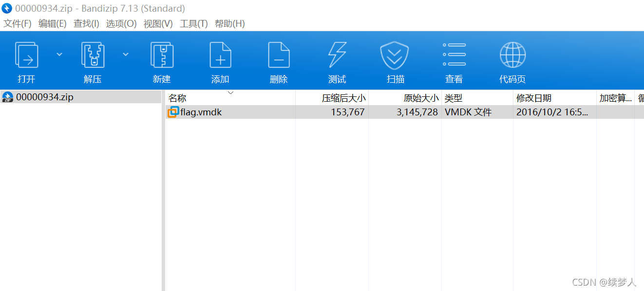
Task: Sort by 加密算... column header
Action: click(616, 98)
